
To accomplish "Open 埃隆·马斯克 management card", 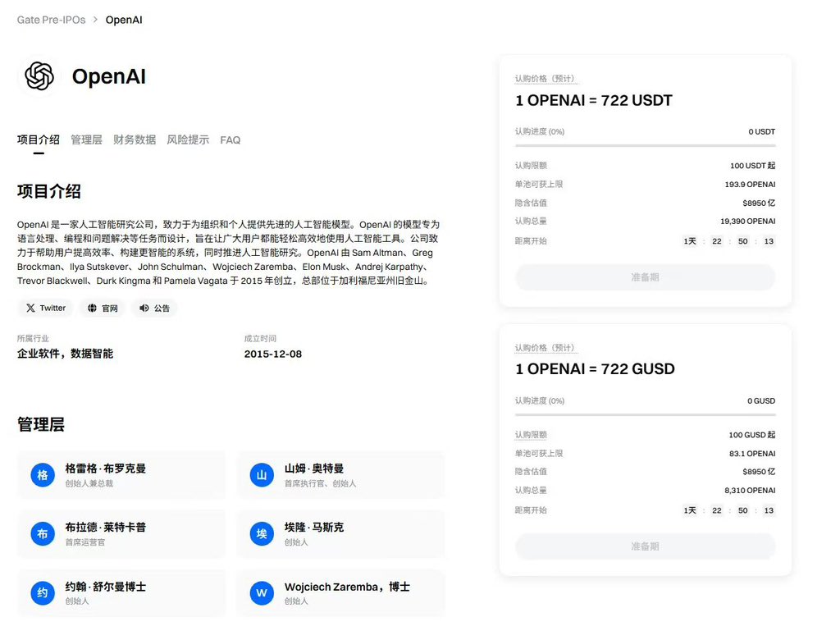I will [340, 534].
